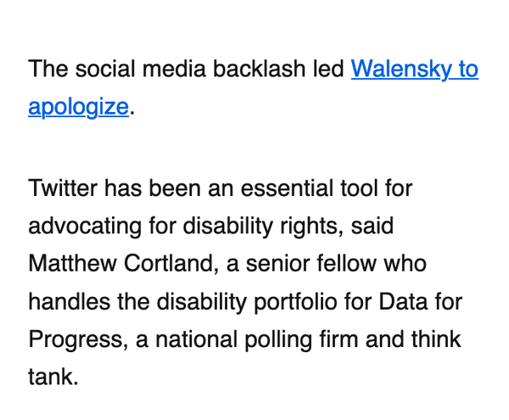Open the "Walensky to apologize" link
Viewport: 509px width, 420px height.
(x=414, y=69)
